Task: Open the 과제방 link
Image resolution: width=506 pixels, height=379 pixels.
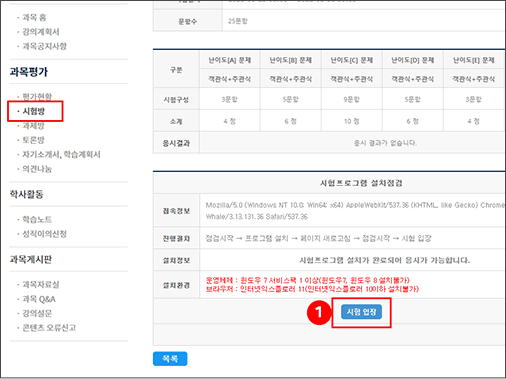Action: 33,126
